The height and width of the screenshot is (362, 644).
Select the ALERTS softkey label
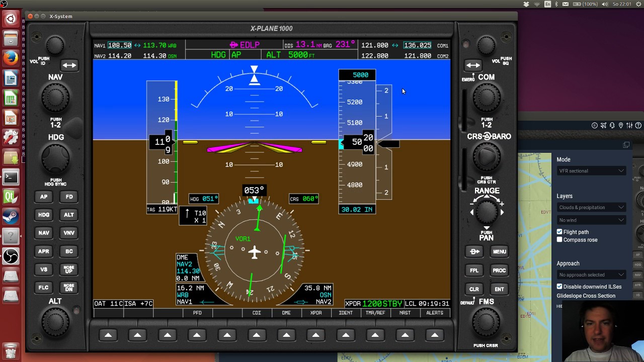point(435,313)
